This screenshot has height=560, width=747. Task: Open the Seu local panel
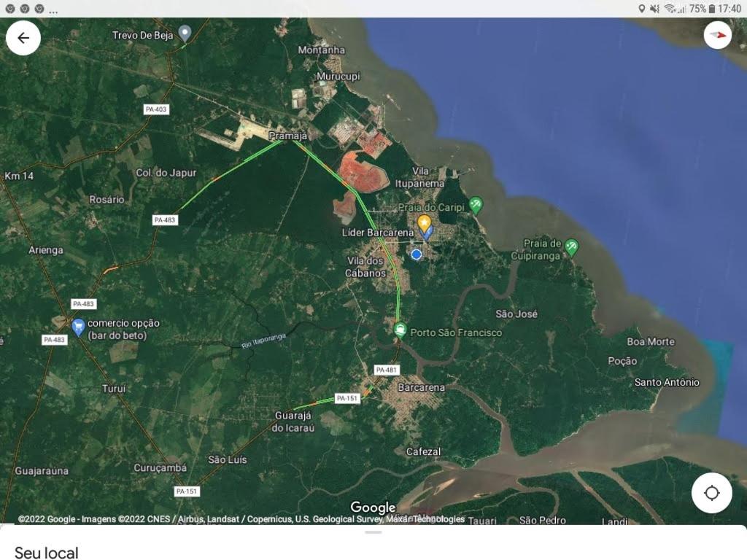(47, 553)
